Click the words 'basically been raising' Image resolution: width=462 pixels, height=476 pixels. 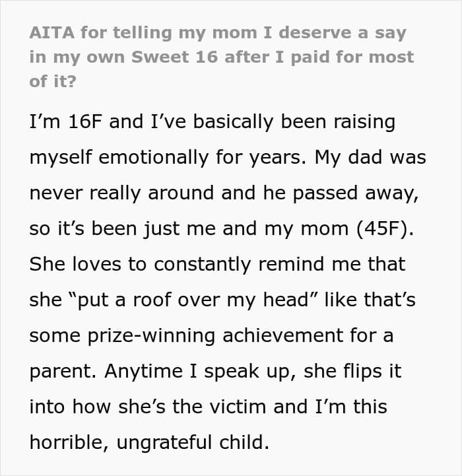pyautogui.click(x=294, y=122)
